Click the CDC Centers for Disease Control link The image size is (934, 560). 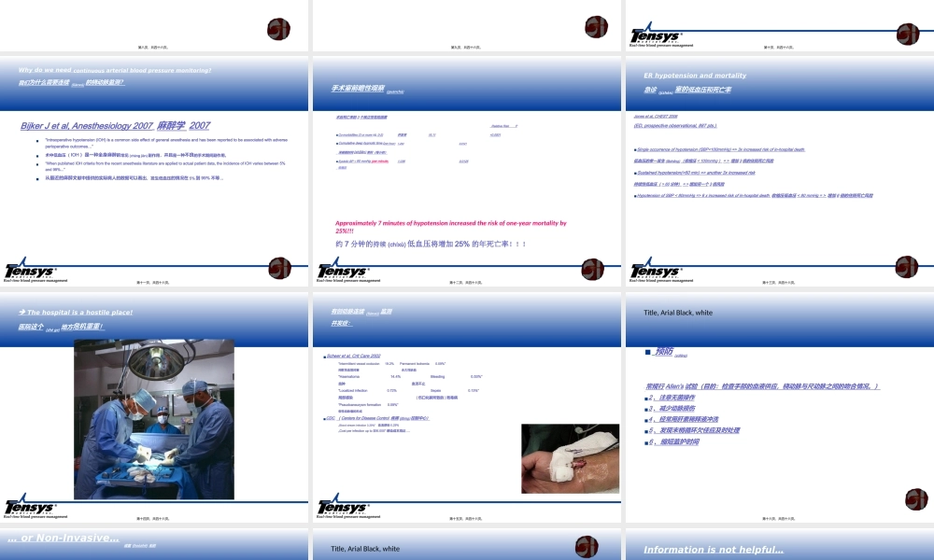pyautogui.click(x=374, y=419)
